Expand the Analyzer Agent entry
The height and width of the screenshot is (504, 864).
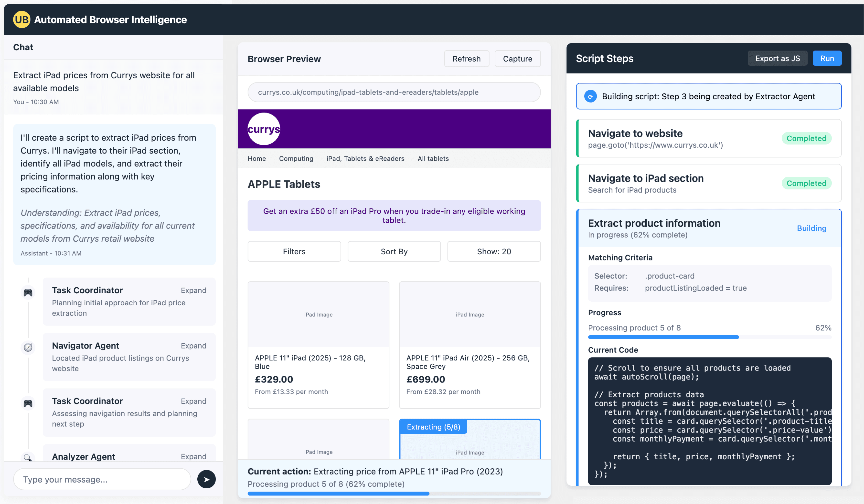pos(193,456)
